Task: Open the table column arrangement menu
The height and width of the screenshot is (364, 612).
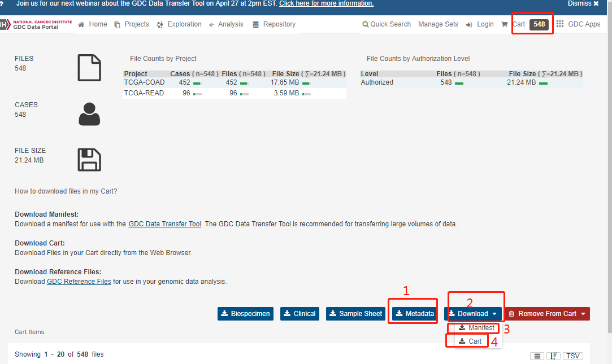Action: tap(537, 356)
